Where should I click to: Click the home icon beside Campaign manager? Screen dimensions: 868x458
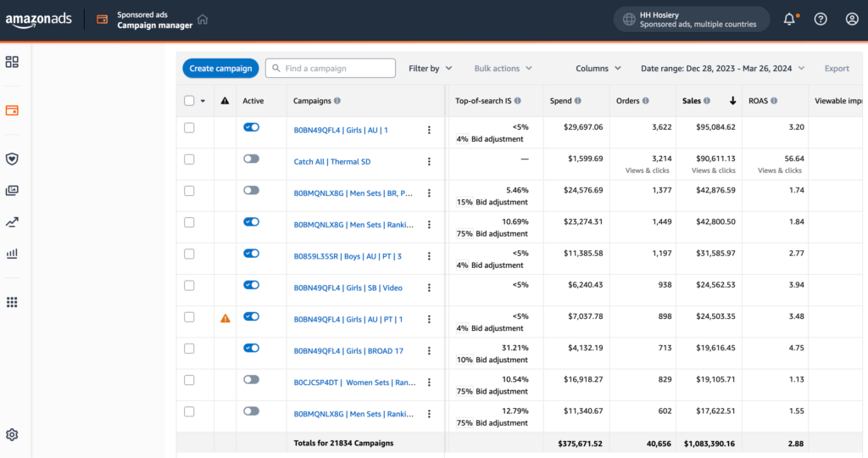(x=203, y=20)
